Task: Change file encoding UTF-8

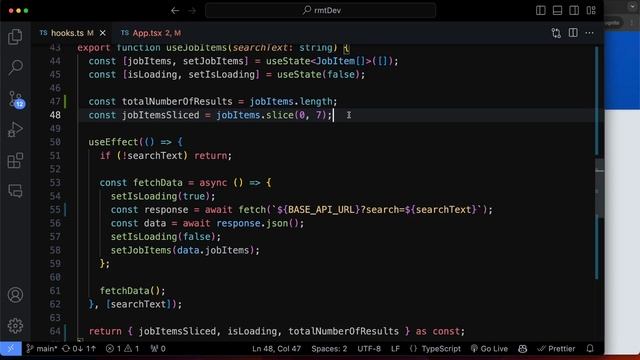Action: click(369, 349)
